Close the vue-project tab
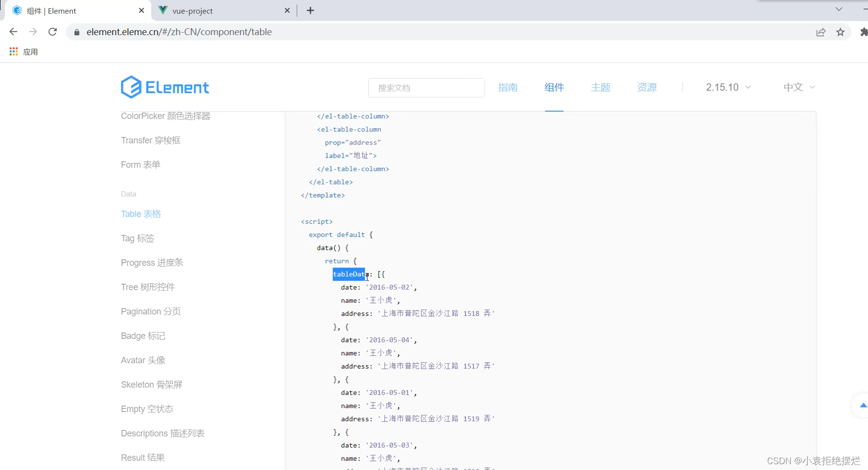This screenshot has height=470, width=868. [x=287, y=10]
